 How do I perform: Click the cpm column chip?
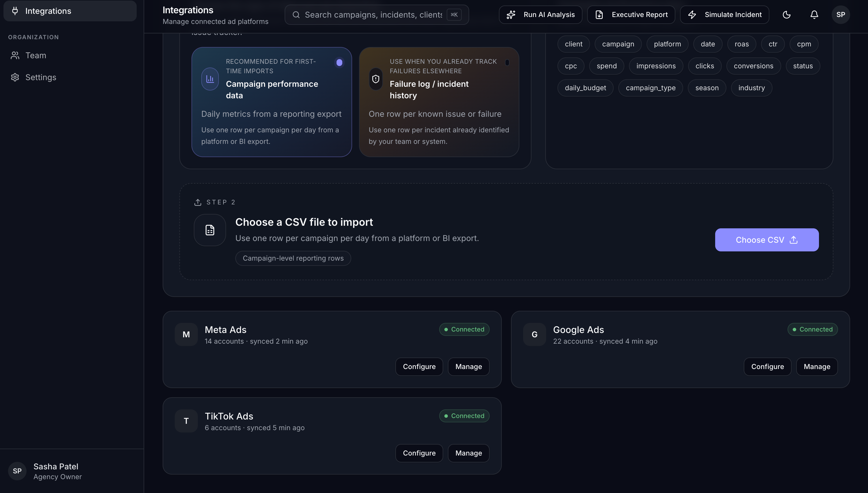(804, 44)
